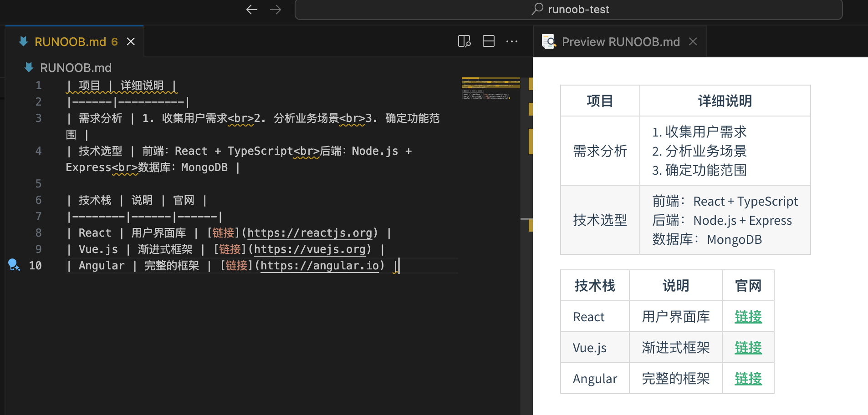
Task: Open preview to the side icon
Action: coord(464,41)
